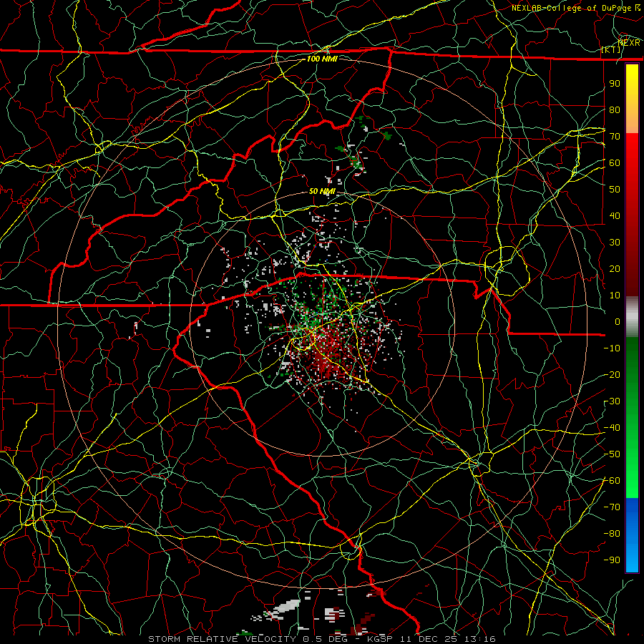The width and height of the screenshot is (644, 644).
Task: Select the positive 70 value on the velocity scale
Action: point(615,137)
